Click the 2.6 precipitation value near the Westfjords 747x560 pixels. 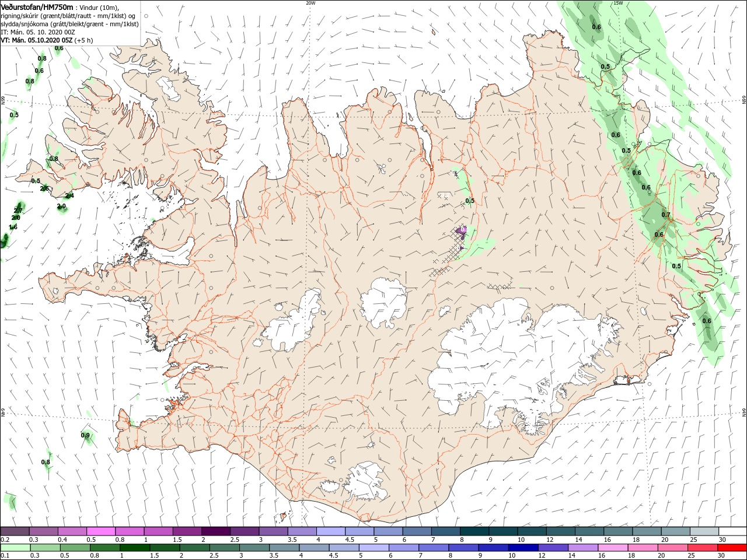[44, 188]
